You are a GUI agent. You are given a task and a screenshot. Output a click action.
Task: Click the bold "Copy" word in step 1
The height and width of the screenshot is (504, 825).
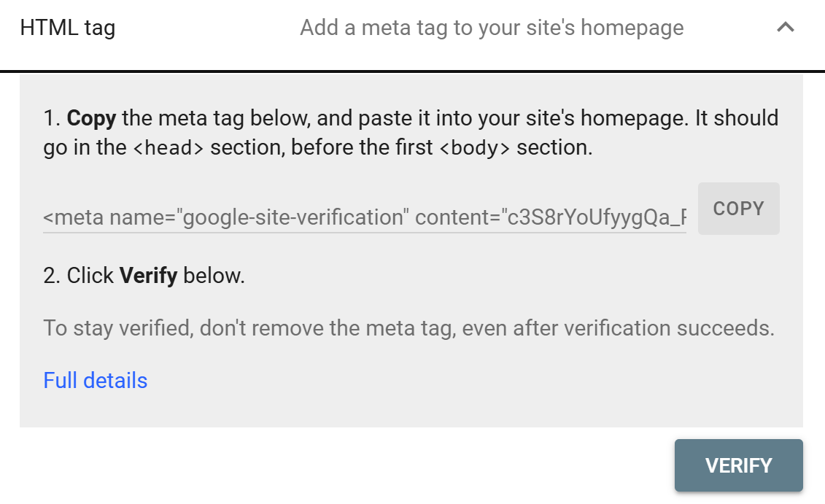pos(93,118)
